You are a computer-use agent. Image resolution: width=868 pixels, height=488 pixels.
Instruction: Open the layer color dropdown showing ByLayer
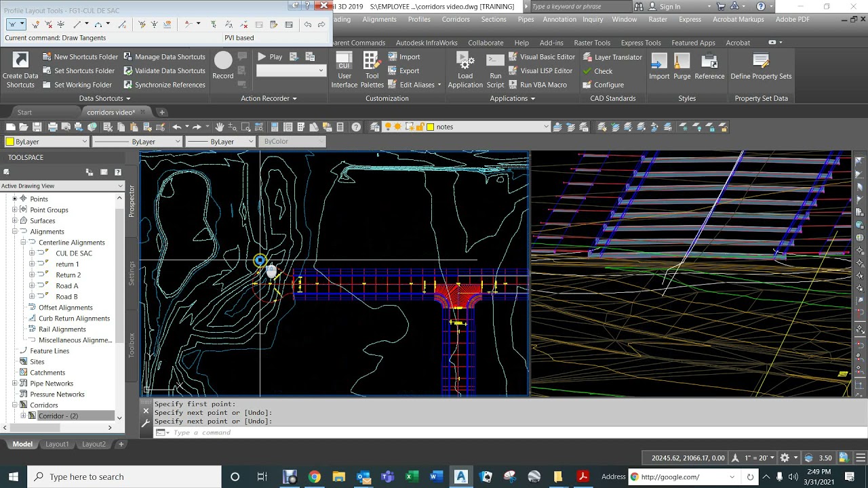point(46,142)
